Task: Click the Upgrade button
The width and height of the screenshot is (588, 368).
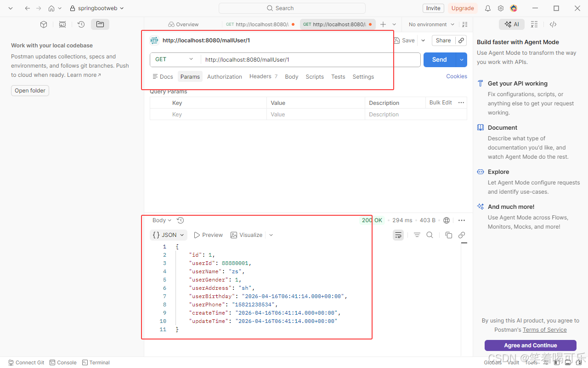Action: (x=463, y=8)
